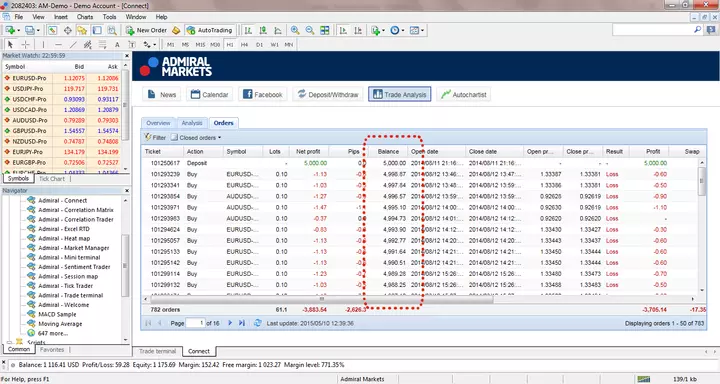Toggle the Navigator star folder icon
This screenshot has width=720, height=384.
[x=82, y=30]
